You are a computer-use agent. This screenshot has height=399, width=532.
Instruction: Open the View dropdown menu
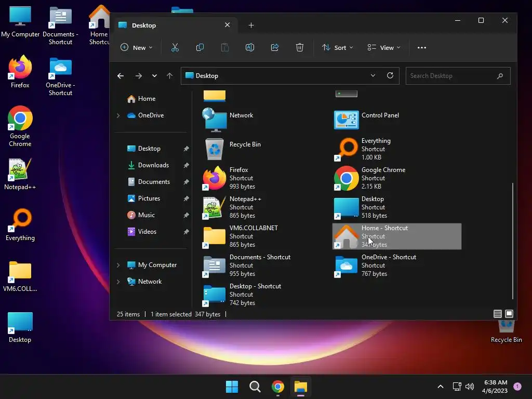click(384, 47)
